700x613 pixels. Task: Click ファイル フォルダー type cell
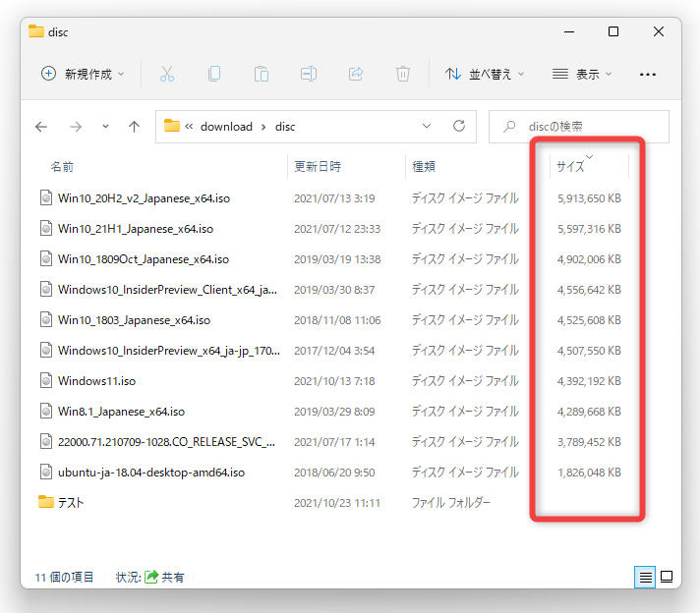tap(450, 503)
